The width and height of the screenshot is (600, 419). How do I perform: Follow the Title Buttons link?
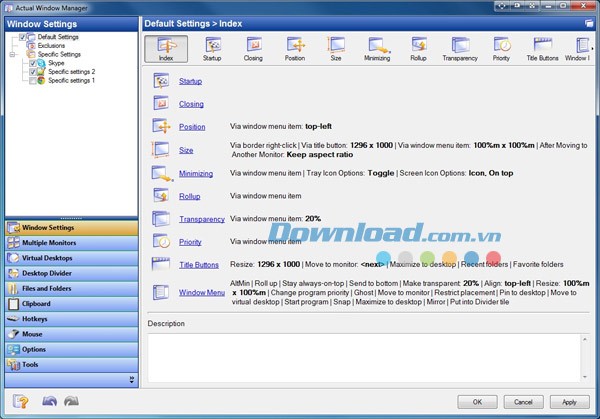coord(199,265)
